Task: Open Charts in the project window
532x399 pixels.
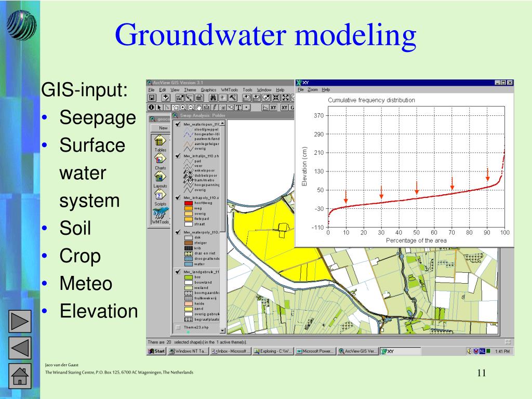Action: 160,162
